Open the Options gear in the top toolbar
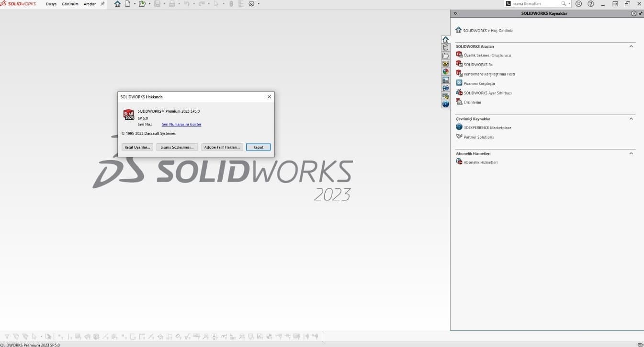644x347 pixels. coord(251,3)
